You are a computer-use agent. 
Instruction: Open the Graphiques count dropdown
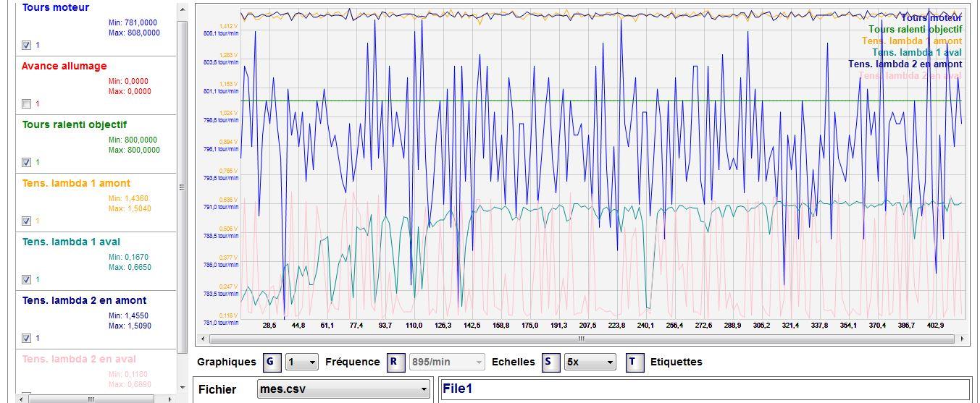(x=302, y=362)
